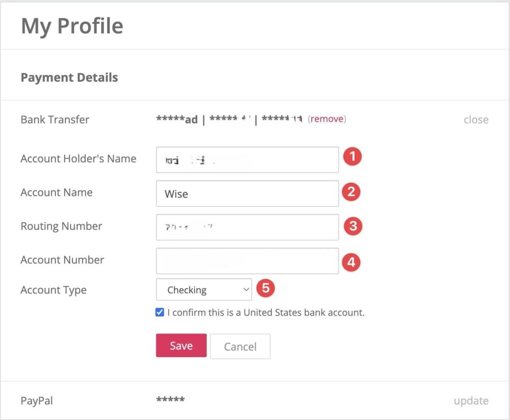Change Account Type from Checking to another option
This screenshot has width=510, height=420.
[204, 289]
